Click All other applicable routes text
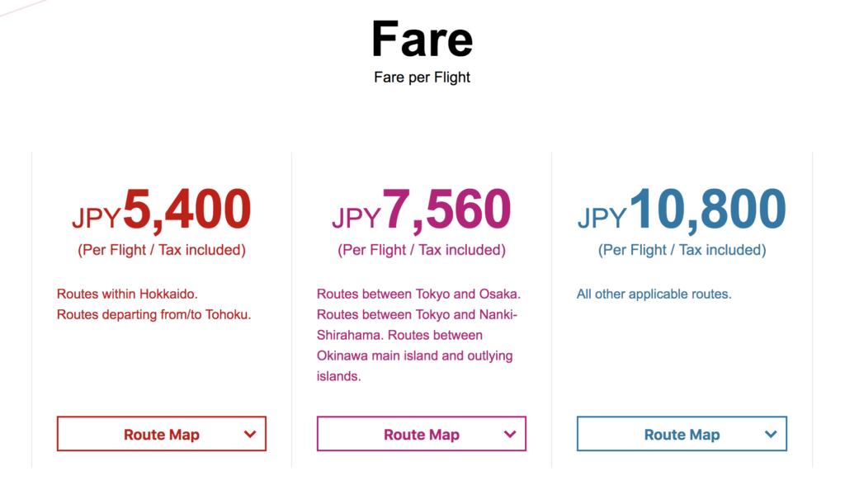Viewport: 845px width, 504px height. (x=654, y=294)
